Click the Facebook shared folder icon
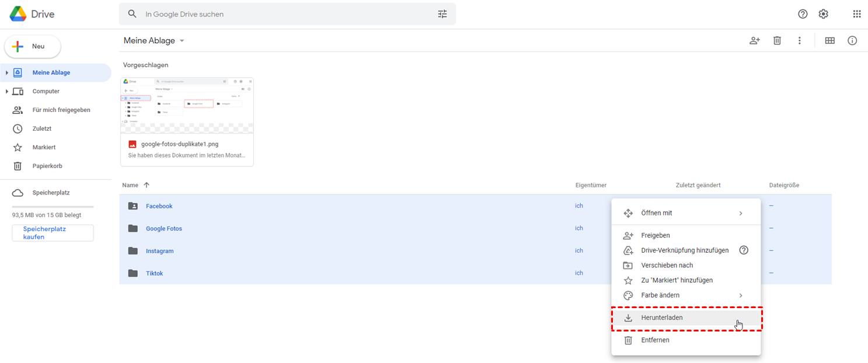The image size is (868, 363). click(x=133, y=206)
